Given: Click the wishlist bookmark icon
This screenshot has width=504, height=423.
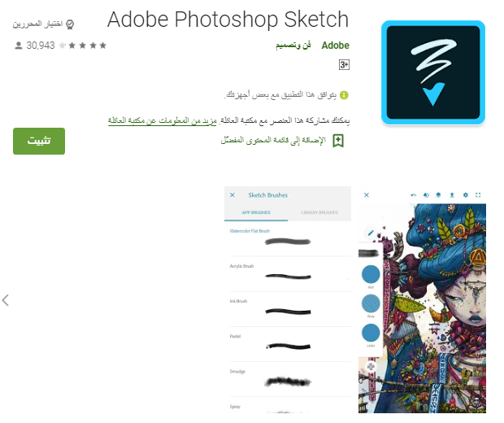Looking at the screenshot, I should (x=338, y=141).
